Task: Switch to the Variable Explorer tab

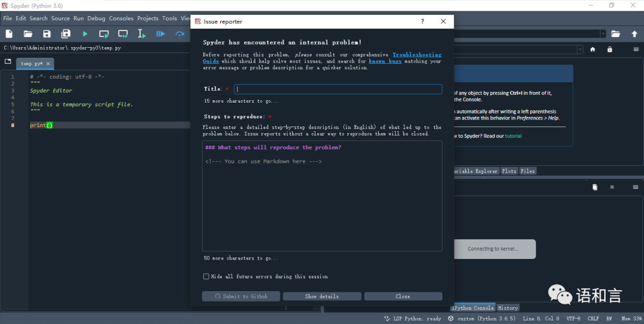Action: point(476,171)
